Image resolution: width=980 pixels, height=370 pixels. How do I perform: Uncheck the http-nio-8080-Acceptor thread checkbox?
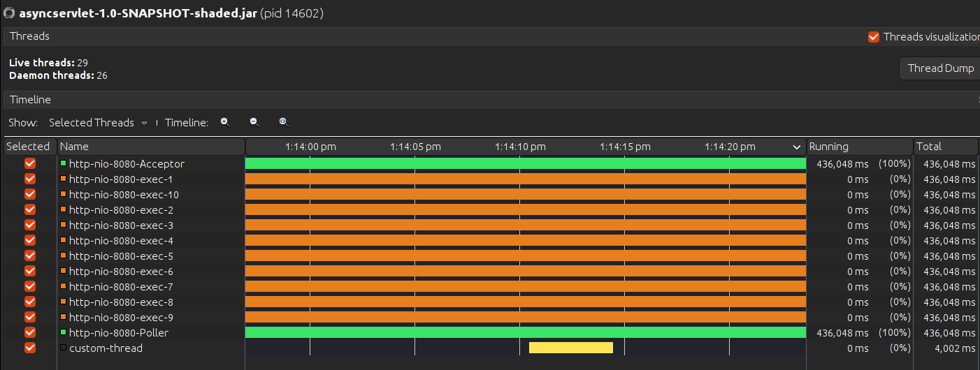29,163
